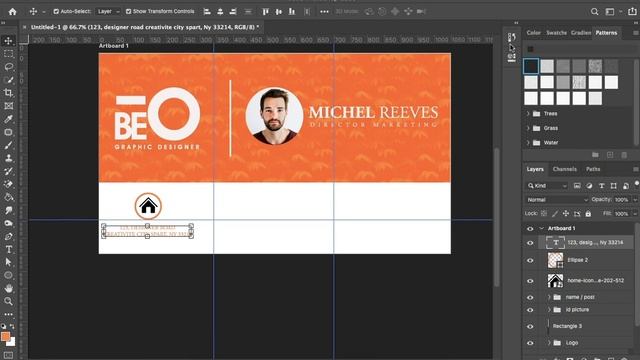The image size is (640, 360).
Task: Open the workspace switcher icon
Action: (x=610, y=11)
